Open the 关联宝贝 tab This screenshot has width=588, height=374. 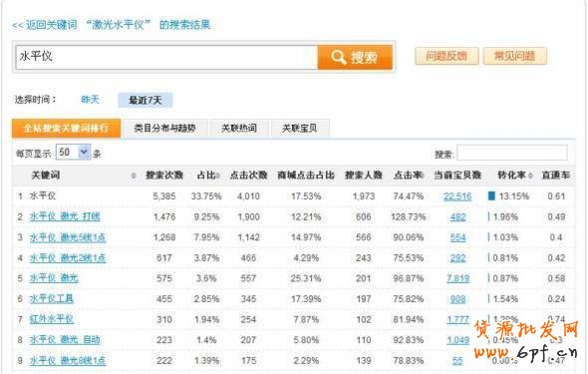(x=300, y=129)
